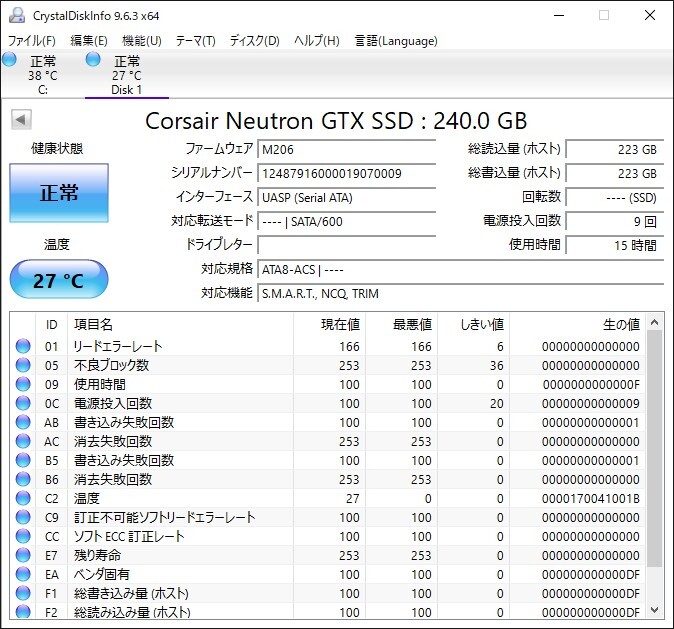674x629 pixels.
Task: Click the previous disk arrow button
Action: [x=21, y=120]
